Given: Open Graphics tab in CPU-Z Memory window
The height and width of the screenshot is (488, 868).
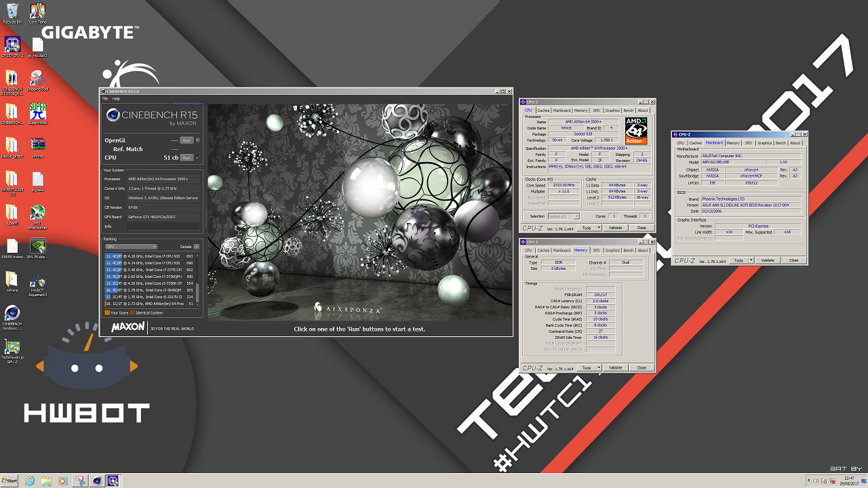Looking at the screenshot, I should point(612,251).
